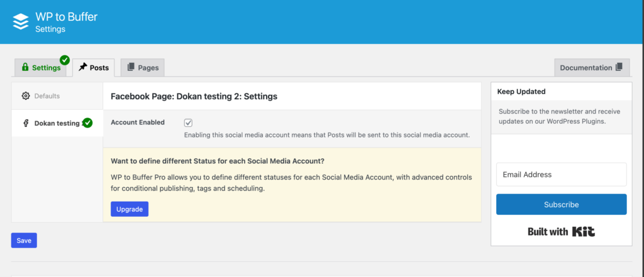Screen dimensions: 644x277
Task: Open the Built with Kit link
Action: pyautogui.click(x=562, y=232)
